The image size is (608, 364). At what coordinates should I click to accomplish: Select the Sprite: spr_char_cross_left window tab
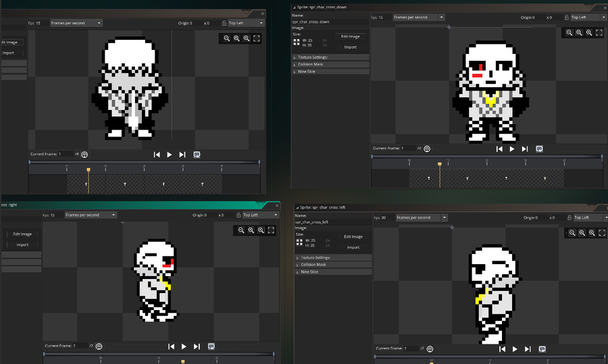click(x=320, y=207)
